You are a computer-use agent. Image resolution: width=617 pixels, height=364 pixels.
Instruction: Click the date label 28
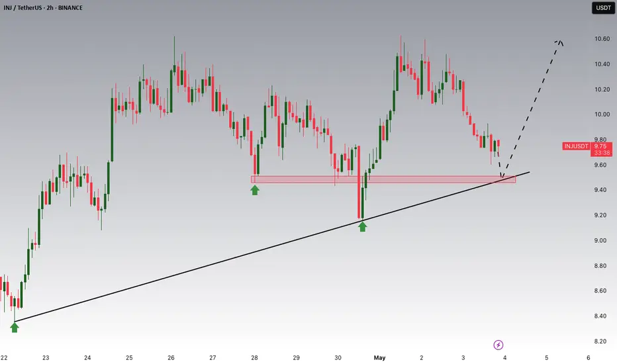254,357
